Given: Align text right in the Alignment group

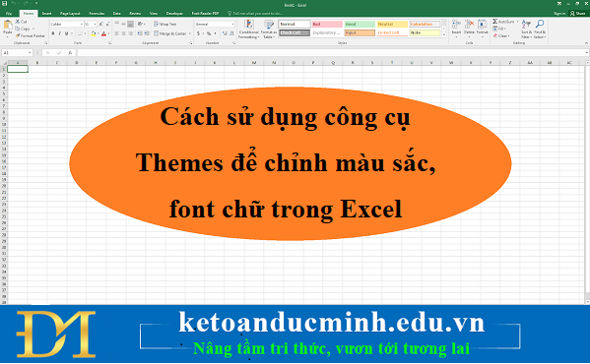Looking at the screenshot, I should 130,33.
